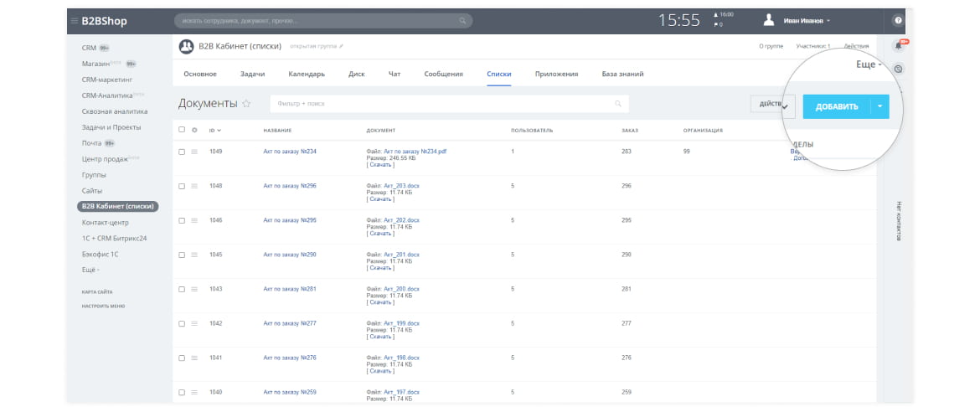Check the row with ID 1041

(x=182, y=358)
